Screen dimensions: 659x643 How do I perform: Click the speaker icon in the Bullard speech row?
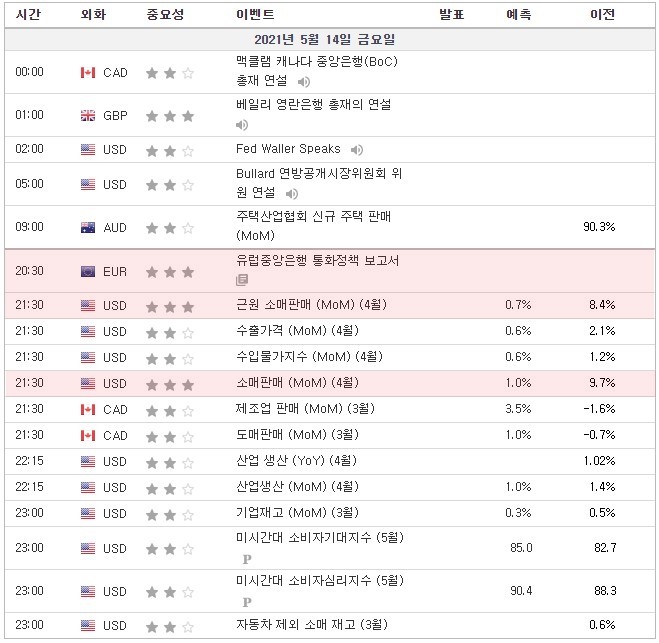click(290, 193)
